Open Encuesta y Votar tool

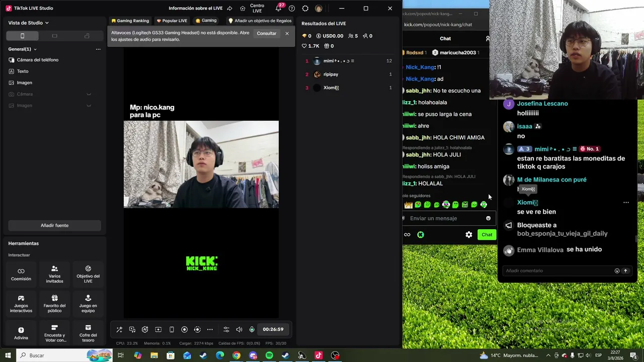point(54,333)
